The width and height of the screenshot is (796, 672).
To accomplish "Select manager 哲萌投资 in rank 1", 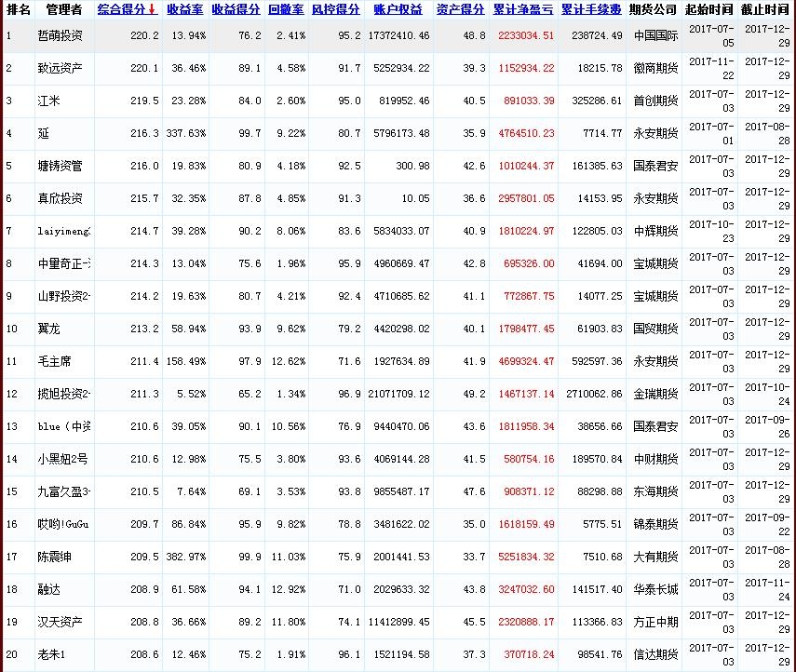I will click(x=60, y=35).
